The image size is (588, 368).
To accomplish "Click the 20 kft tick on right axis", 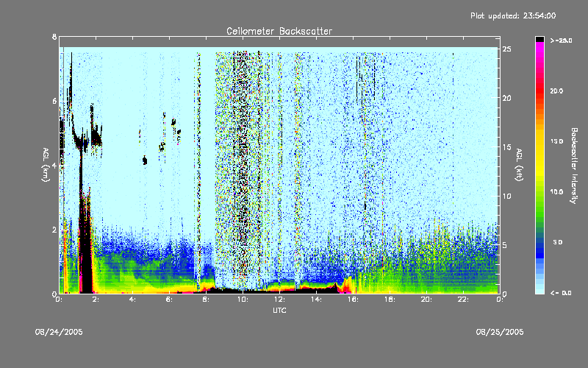I will (x=506, y=98).
